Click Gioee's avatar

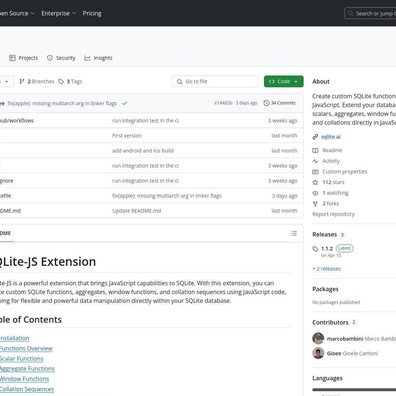[x=318, y=353]
